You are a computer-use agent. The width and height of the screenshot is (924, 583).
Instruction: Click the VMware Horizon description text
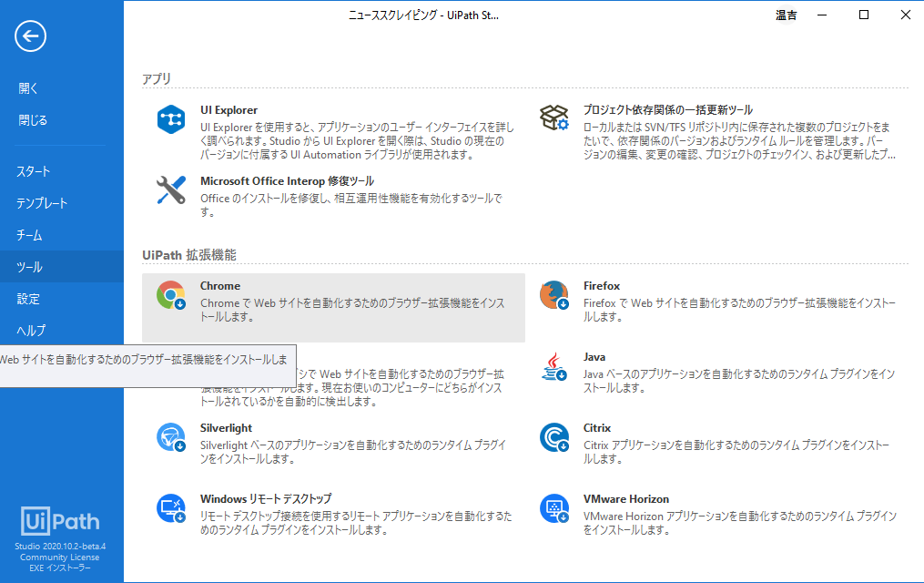(740, 523)
